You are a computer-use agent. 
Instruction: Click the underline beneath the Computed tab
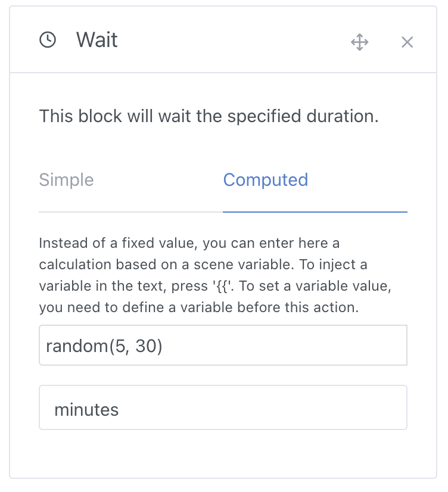pos(315,210)
